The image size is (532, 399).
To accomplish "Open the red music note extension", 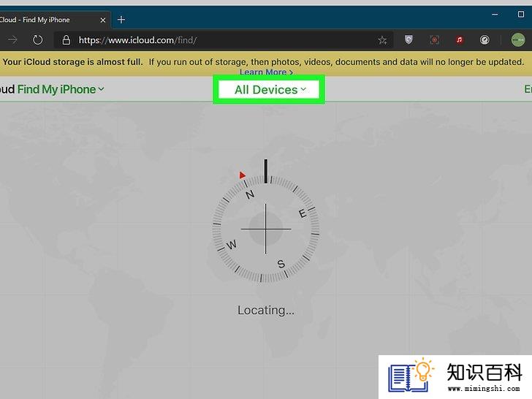I will tap(460, 39).
